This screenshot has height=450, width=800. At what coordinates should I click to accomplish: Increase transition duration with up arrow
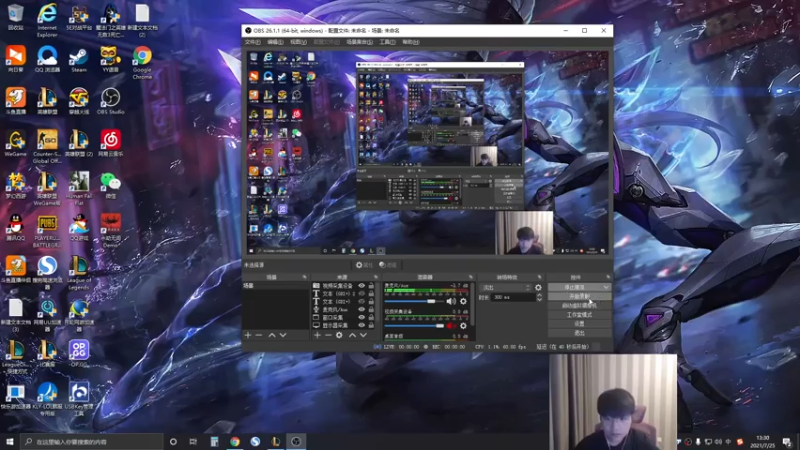[x=539, y=295]
